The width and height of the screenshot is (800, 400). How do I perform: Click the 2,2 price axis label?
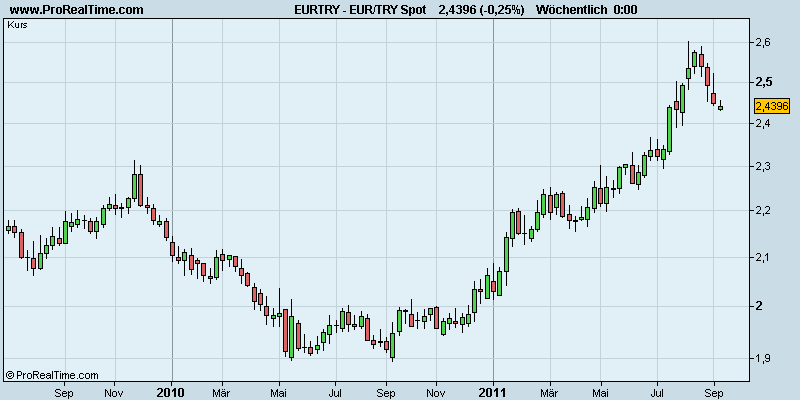coord(762,210)
